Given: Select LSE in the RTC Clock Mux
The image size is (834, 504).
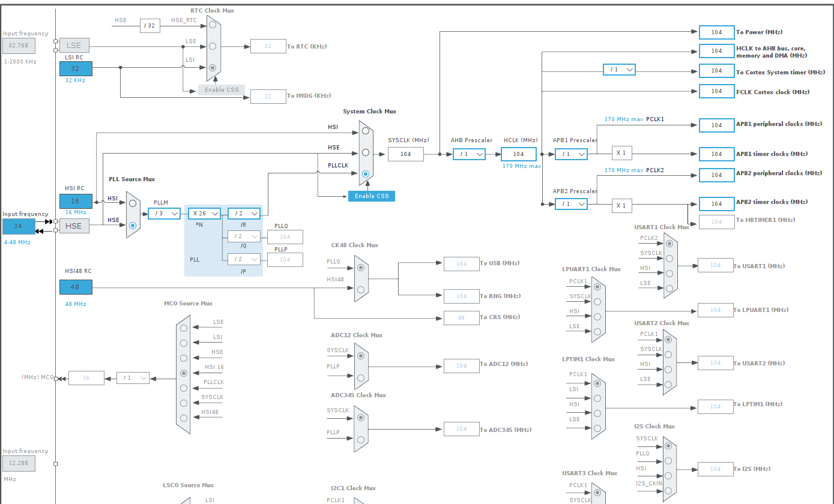Looking at the screenshot, I should tap(213, 46).
